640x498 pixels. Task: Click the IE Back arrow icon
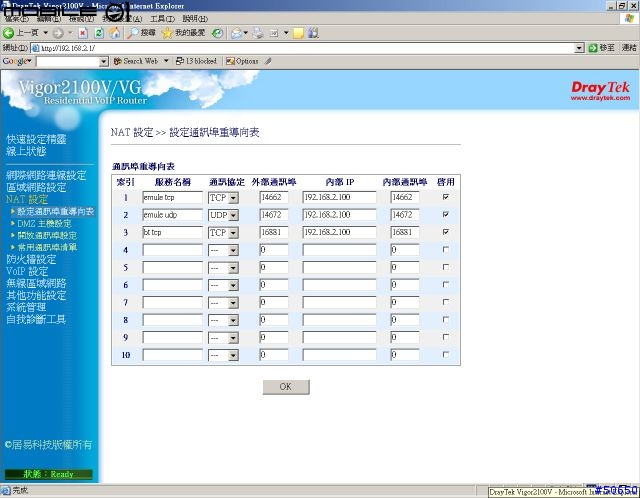click(9, 33)
